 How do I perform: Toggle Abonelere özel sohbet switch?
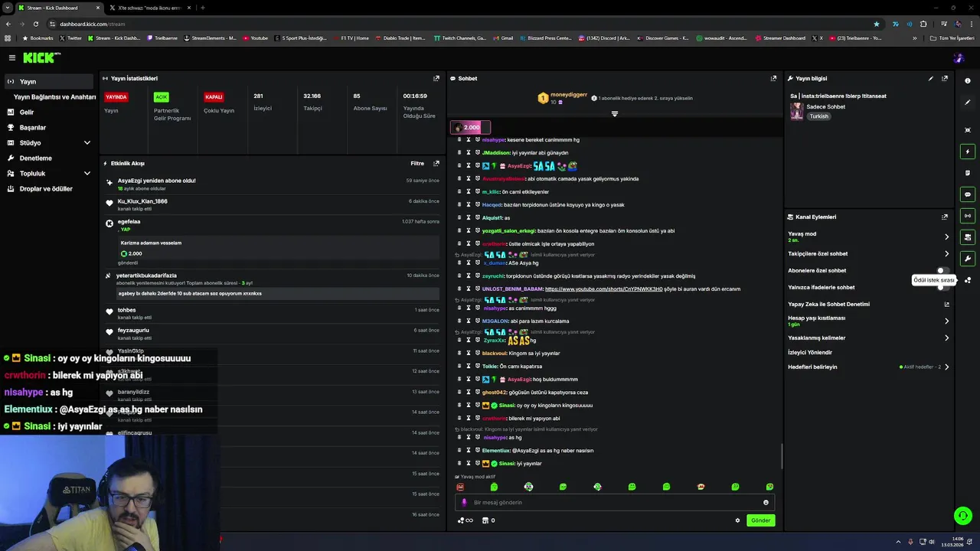click(x=943, y=270)
